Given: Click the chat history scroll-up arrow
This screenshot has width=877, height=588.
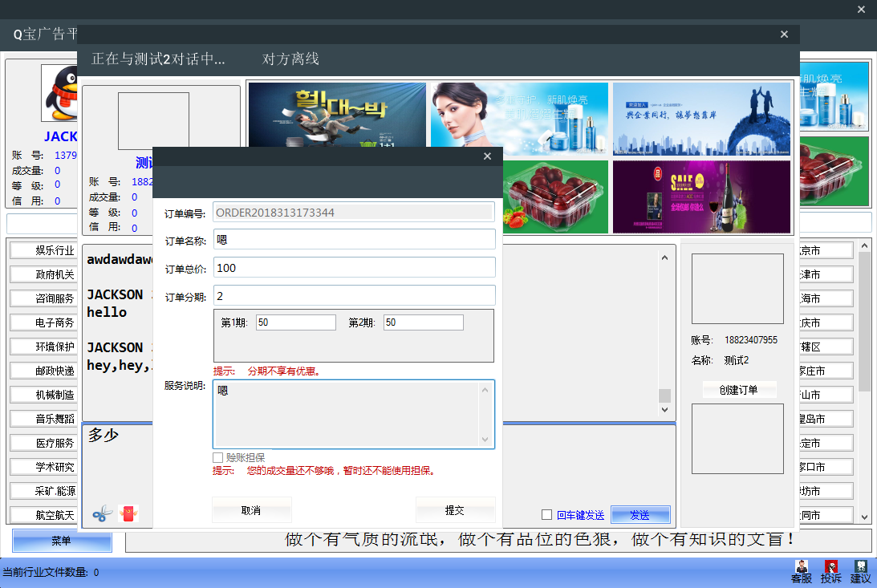Looking at the screenshot, I should point(664,258).
